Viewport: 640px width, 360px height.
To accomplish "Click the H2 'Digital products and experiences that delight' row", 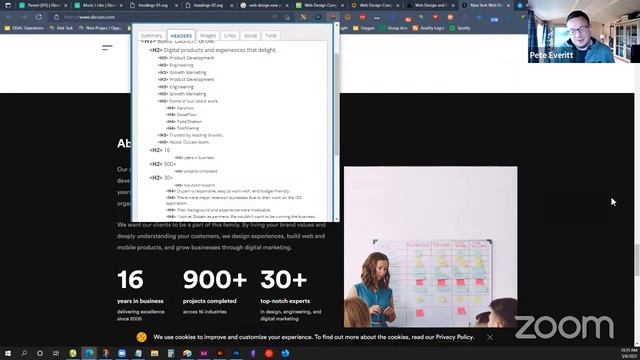I will coord(213,50).
